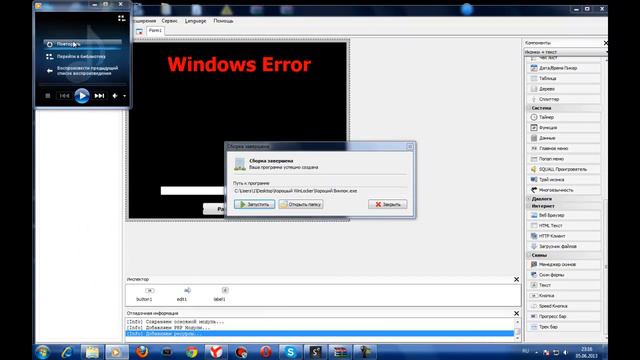The height and width of the screenshot is (360, 640).
Task: Open the Помощь menu
Action: pyautogui.click(x=223, y=21)
